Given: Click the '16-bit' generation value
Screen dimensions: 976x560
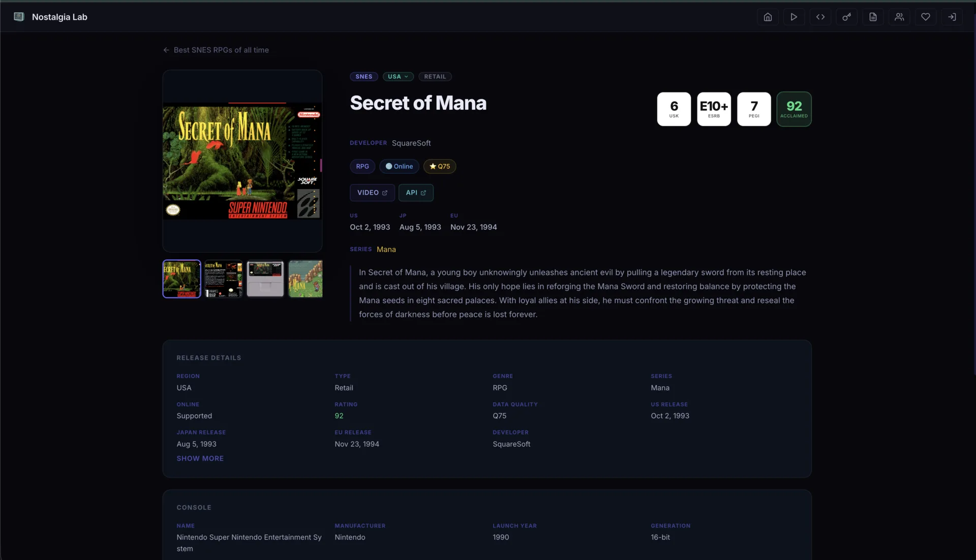Looking at the screenshot, I should pos(660,537).
